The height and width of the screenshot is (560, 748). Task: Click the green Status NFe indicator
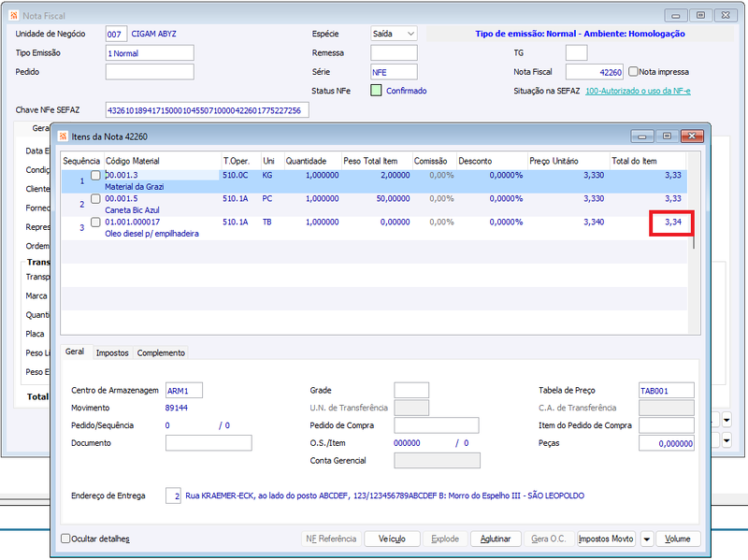click(x=376, y=91)
